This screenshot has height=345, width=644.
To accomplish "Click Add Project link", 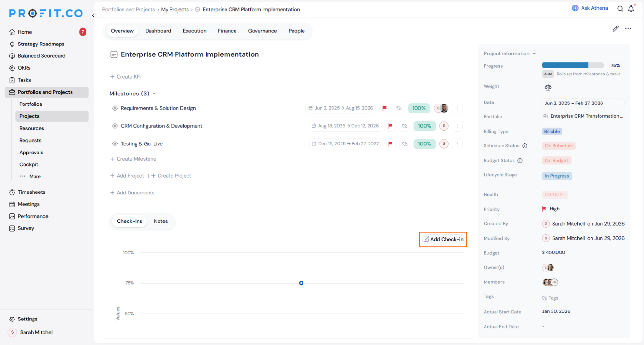I will point(127,176).
